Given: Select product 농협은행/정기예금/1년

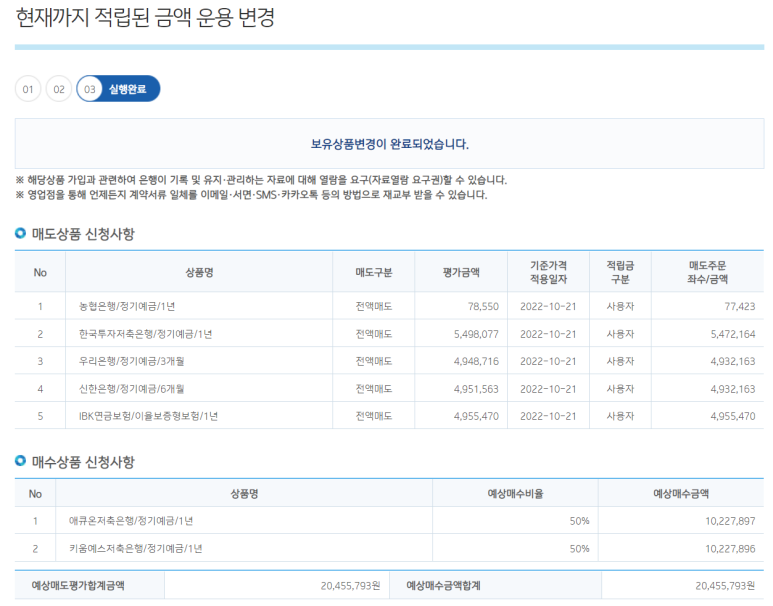Looking at the screenshot, I should point(127,306).
